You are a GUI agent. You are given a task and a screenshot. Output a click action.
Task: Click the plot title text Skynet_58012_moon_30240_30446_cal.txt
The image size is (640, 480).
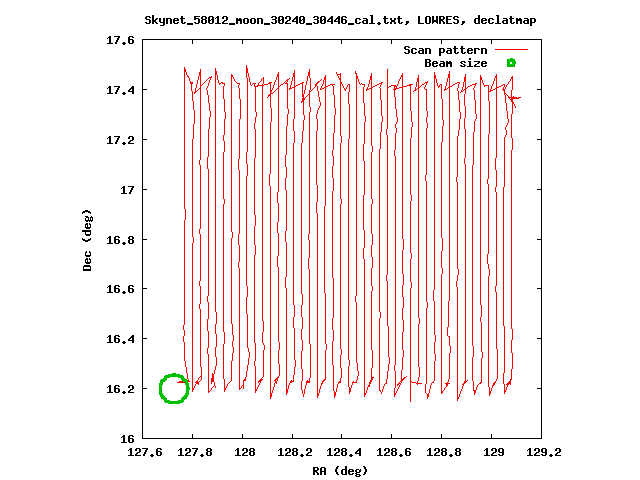276,20
